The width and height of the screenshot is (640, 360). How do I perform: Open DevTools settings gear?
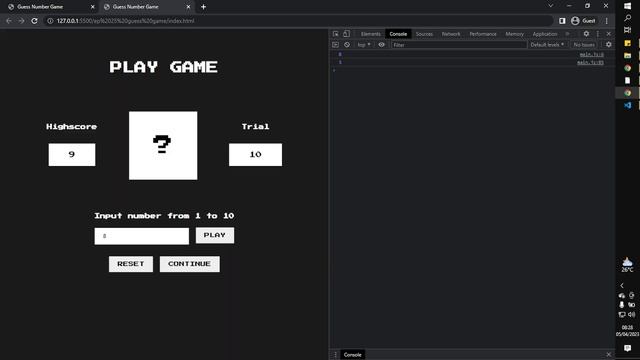586,34
